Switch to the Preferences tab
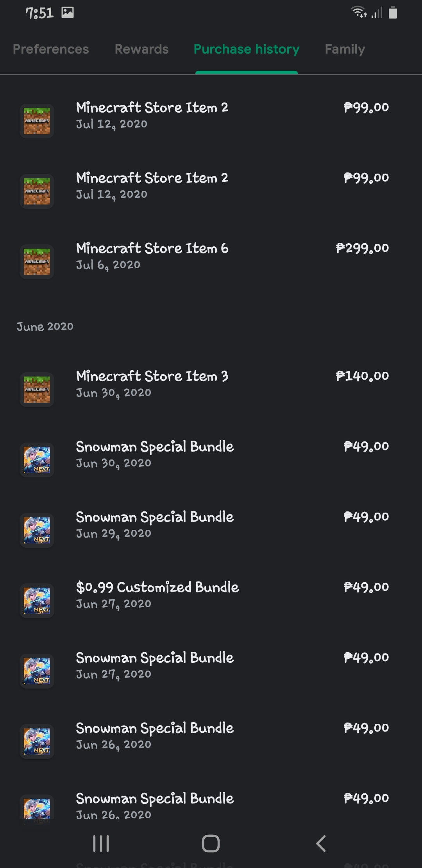Screen dimensions: 422x868 51,49
